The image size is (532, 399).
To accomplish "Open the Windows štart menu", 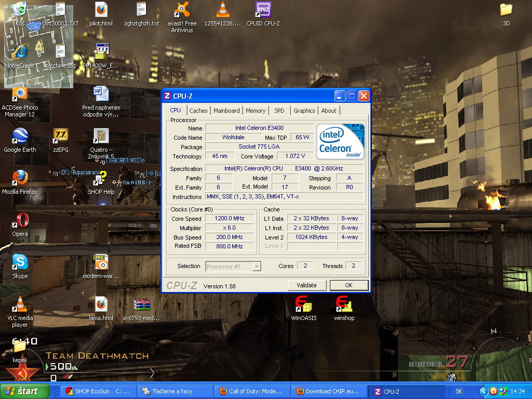I will (24, 391).
